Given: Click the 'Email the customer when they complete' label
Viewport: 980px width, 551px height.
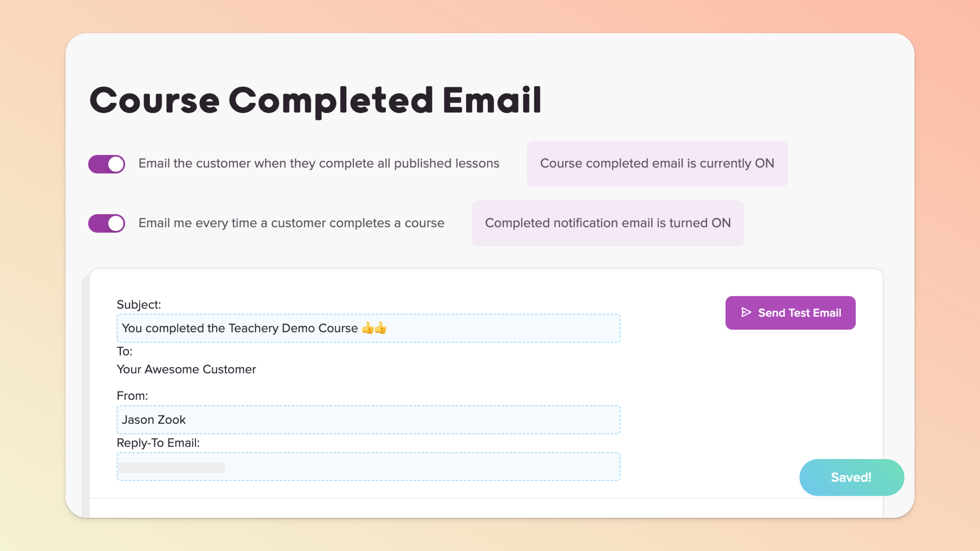Looking at the screenshot, I should [319, 164].
